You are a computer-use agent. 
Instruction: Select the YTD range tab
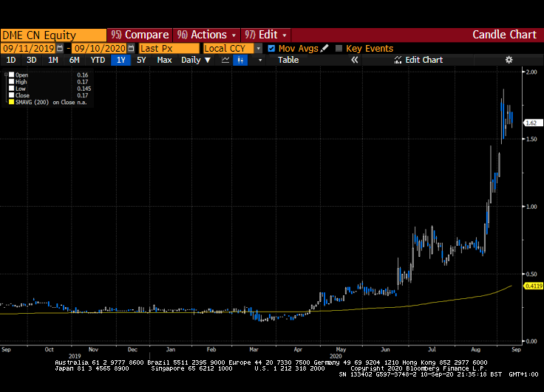point(98,60)
